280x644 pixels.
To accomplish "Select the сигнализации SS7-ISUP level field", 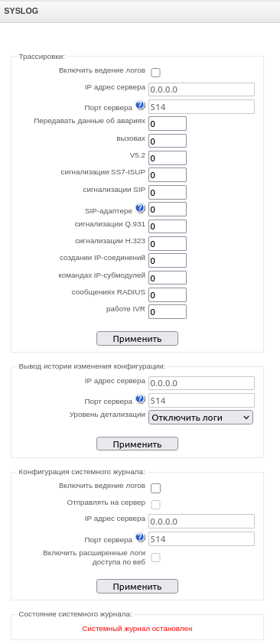I will (x=168, y=175).
